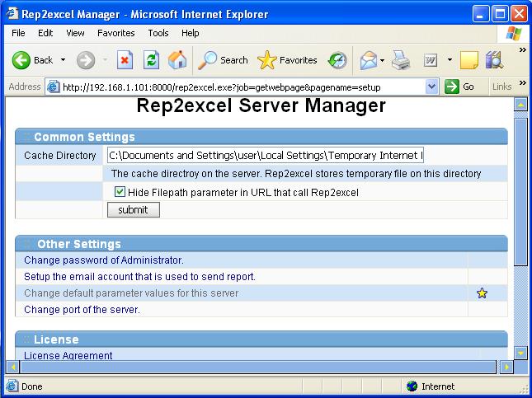Click the Internet zone globe icon
The image size is (532, 398).
tap(412, 386)
